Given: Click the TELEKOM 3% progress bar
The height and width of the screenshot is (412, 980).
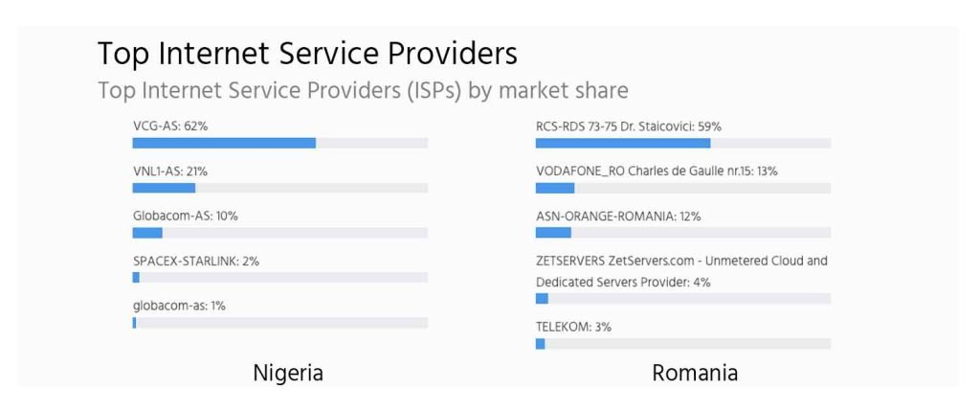Looking at the screenshot, I should [682, 344].
